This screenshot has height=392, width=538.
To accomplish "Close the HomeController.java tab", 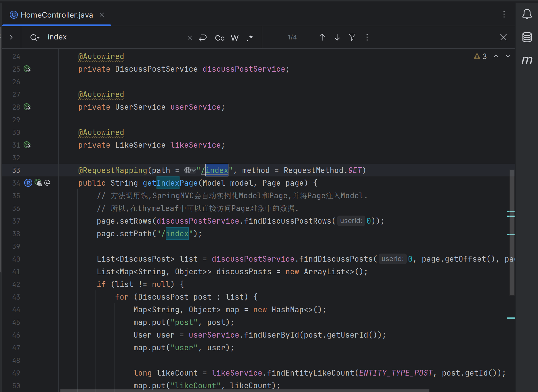I will tap(102, 15).
